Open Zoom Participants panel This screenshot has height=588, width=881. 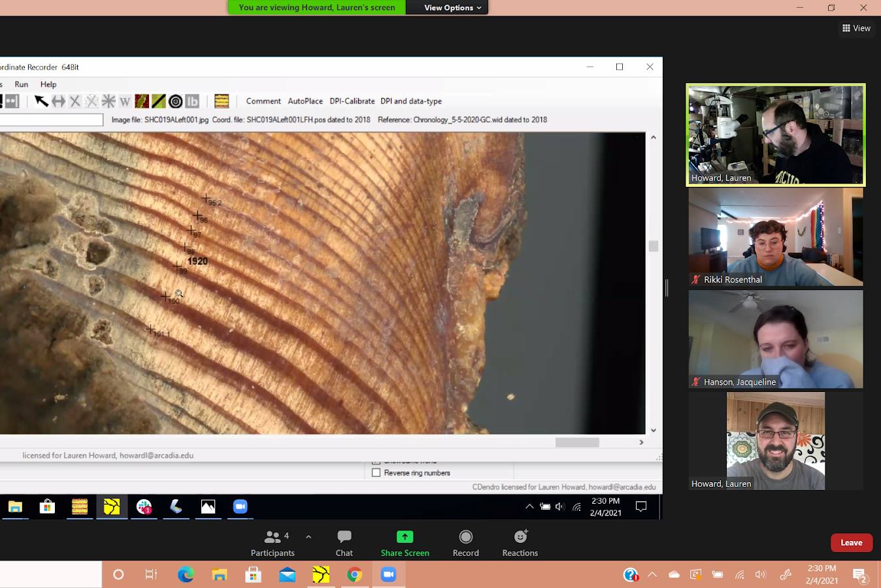273,543
